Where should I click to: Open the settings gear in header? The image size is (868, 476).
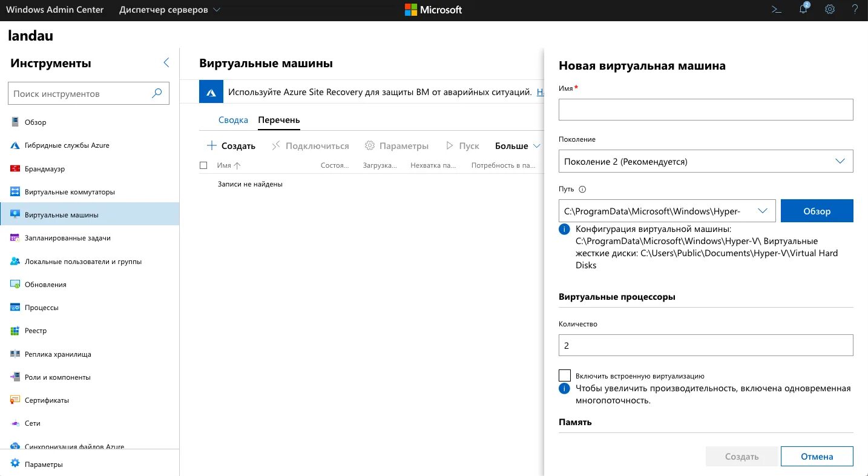830,10
